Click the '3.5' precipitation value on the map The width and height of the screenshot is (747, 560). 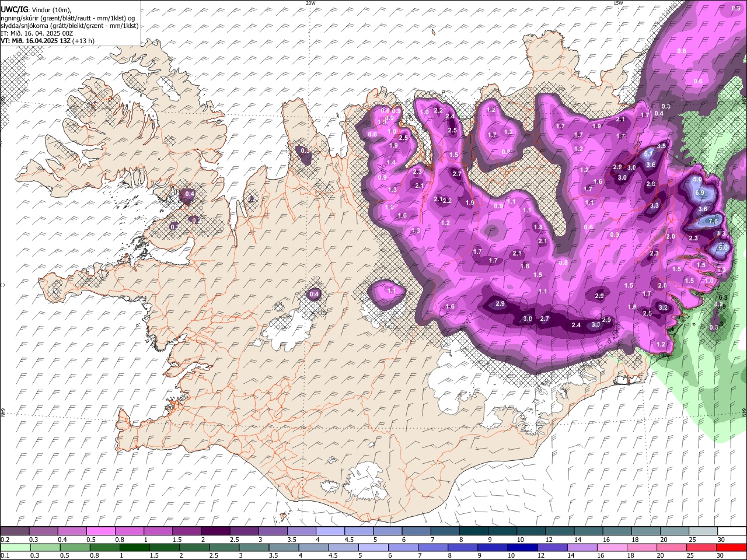(x=661, y=146)
